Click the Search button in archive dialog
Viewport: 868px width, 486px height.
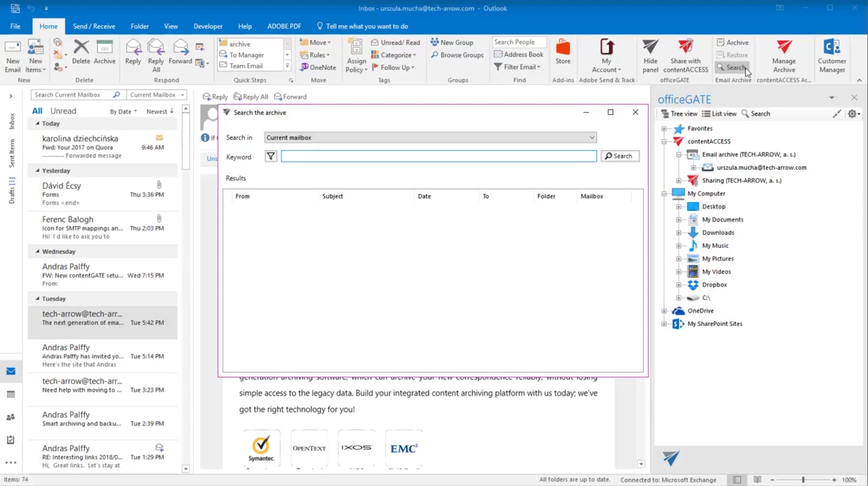tap(620, 156)
